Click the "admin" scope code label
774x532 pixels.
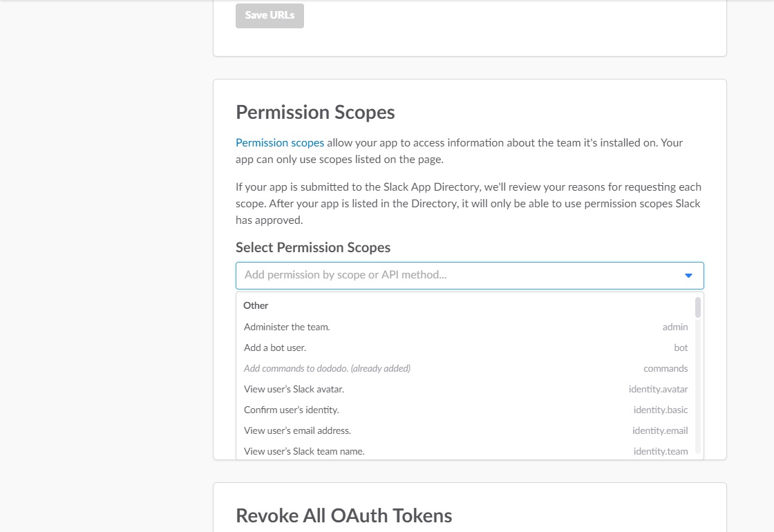[675, 327]
